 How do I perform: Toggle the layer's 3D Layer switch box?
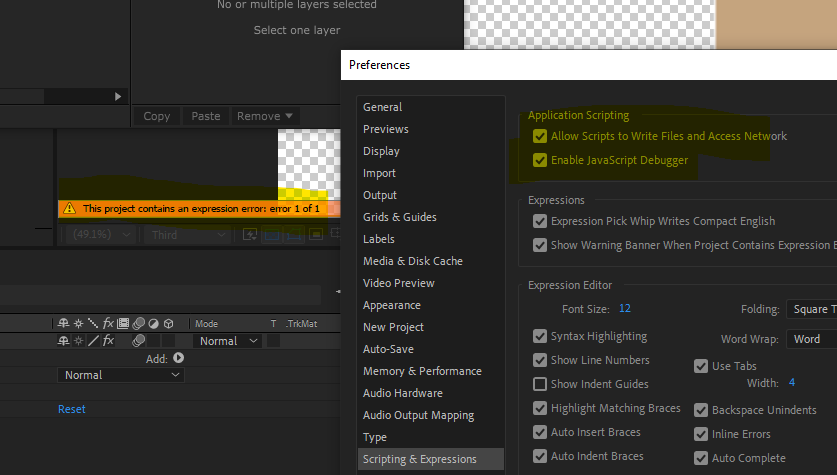[x=169, y=341]
